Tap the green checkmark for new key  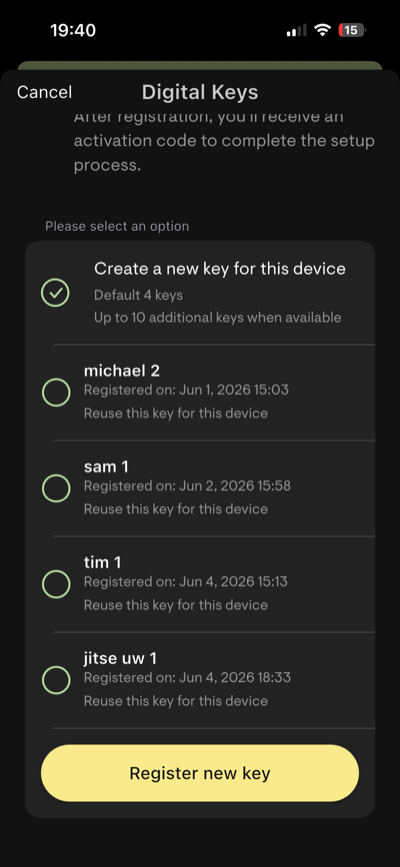tap(55, 293)
